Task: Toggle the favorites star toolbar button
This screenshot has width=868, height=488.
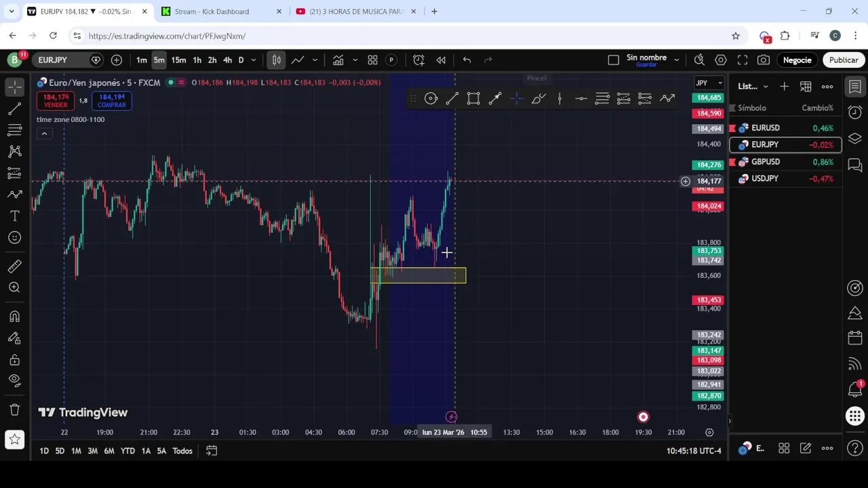Action: click(15, 441)
